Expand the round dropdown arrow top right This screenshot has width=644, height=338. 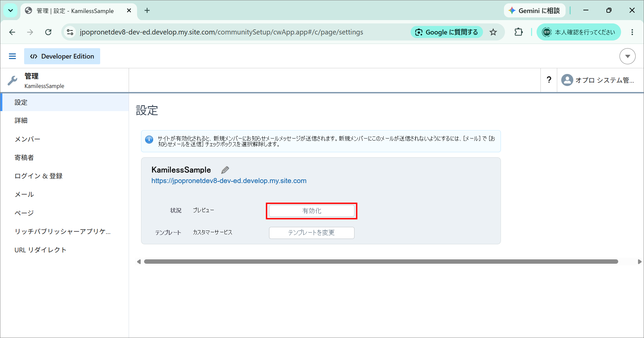[x=627, y=56]
